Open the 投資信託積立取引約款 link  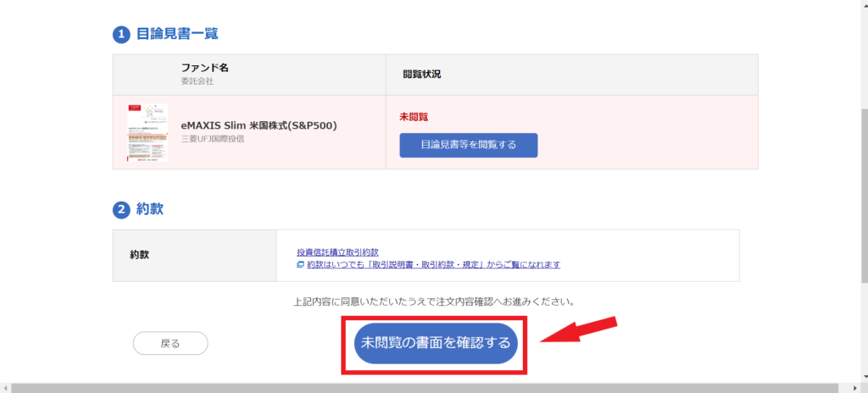(337, 252)
